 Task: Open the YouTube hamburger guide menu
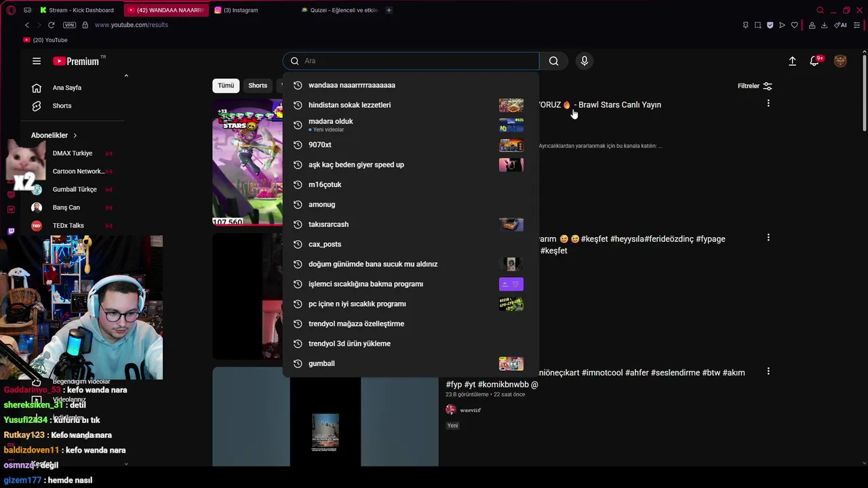tap(37, 61)
